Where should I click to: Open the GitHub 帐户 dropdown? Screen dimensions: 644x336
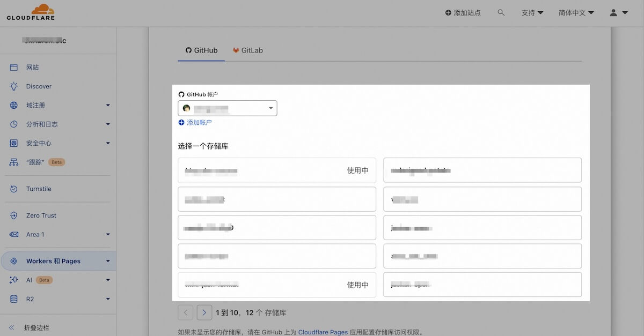[227, 108]
